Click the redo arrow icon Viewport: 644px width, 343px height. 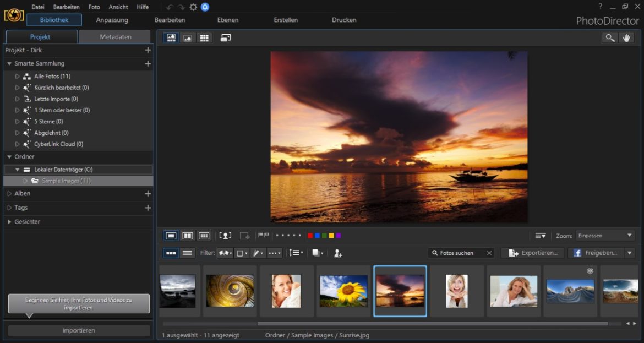[181, 7]
